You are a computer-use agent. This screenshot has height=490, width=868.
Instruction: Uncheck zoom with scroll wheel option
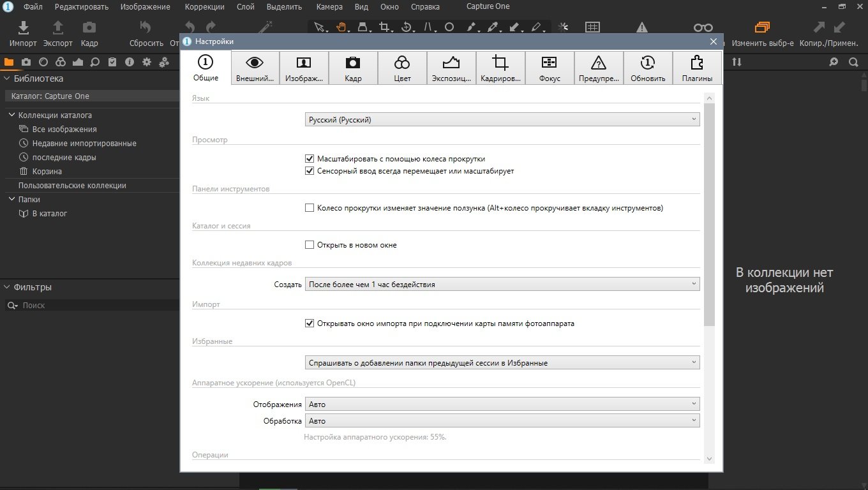[x=310, y=159]
